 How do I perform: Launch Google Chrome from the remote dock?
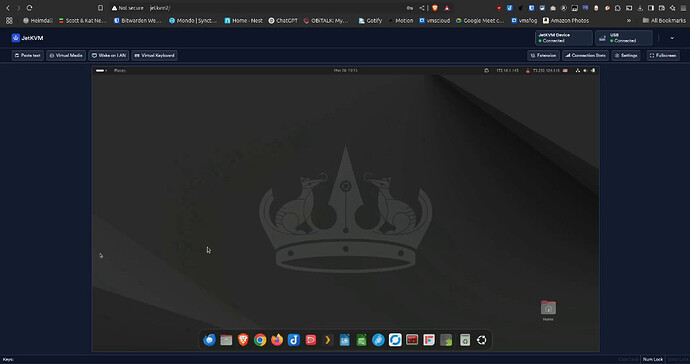pyautogui.click(x=260, y=340)
